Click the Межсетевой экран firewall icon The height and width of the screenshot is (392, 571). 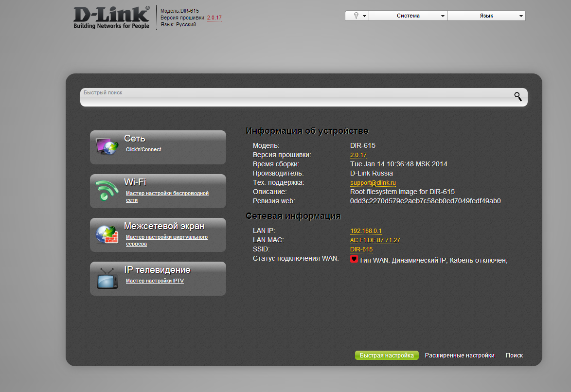(107, 234)
